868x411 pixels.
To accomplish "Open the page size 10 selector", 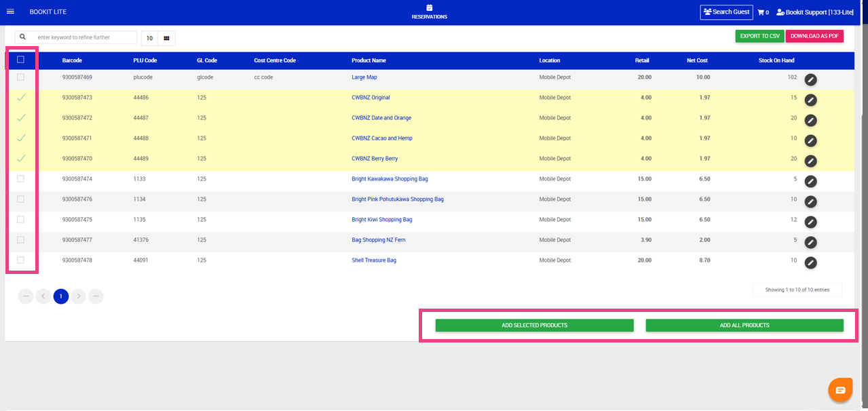I will point(149,38).
